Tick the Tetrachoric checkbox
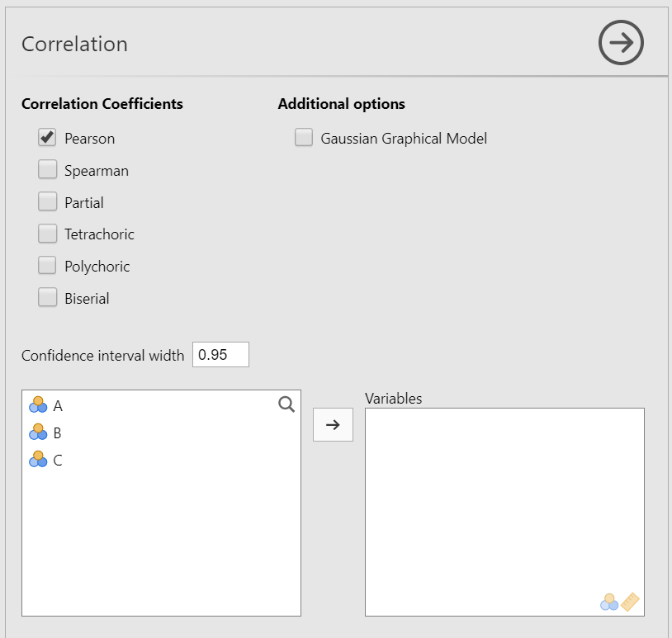The image size is (672, 638). pos(47,234)
